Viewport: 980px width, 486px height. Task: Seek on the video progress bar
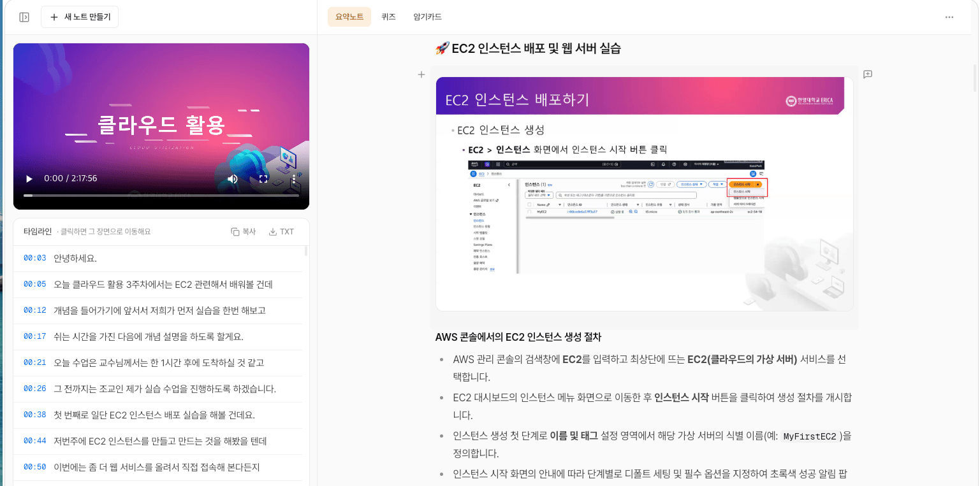(161, 196)
